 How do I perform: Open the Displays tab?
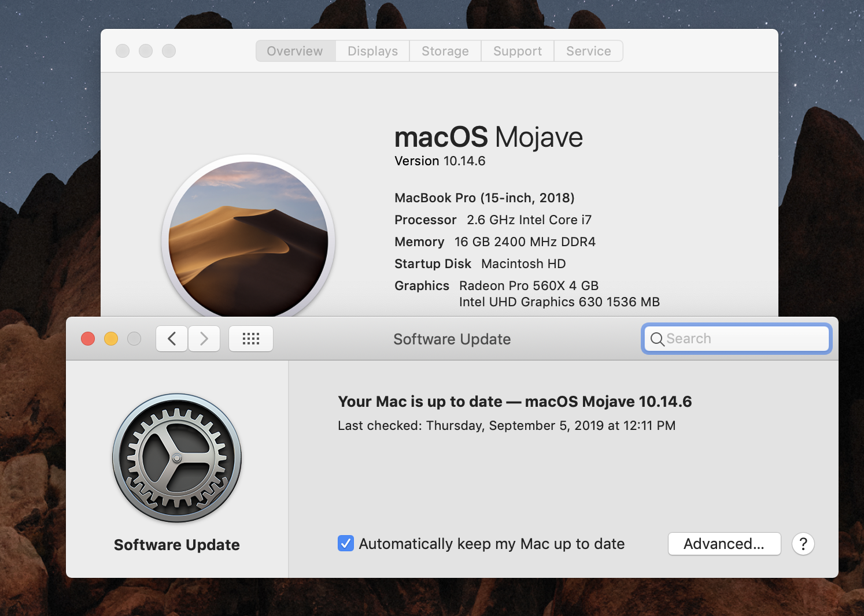click(373, 51)
